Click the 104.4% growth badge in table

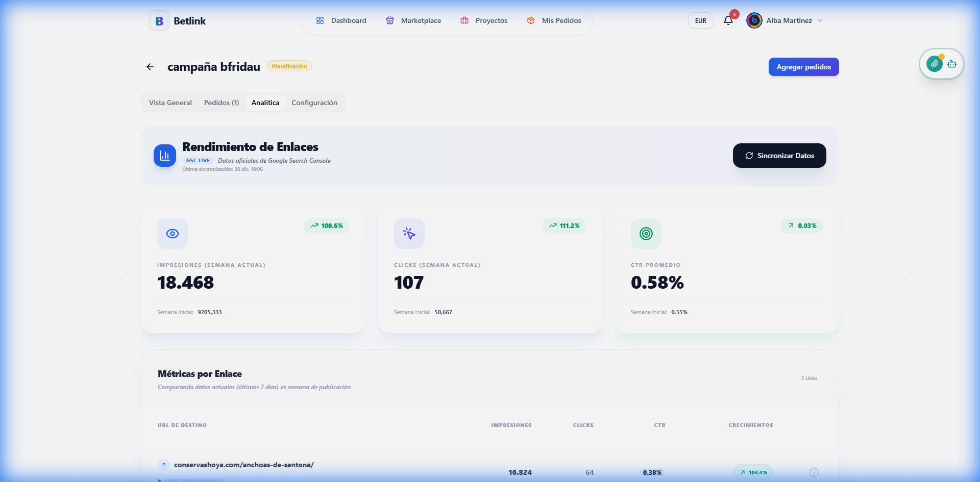point(753,472)
